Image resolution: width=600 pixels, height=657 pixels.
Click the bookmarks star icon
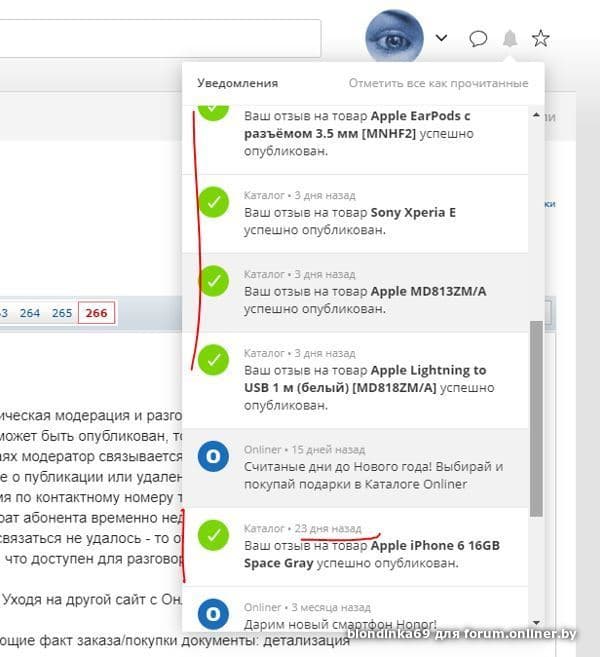pos(541,39)
